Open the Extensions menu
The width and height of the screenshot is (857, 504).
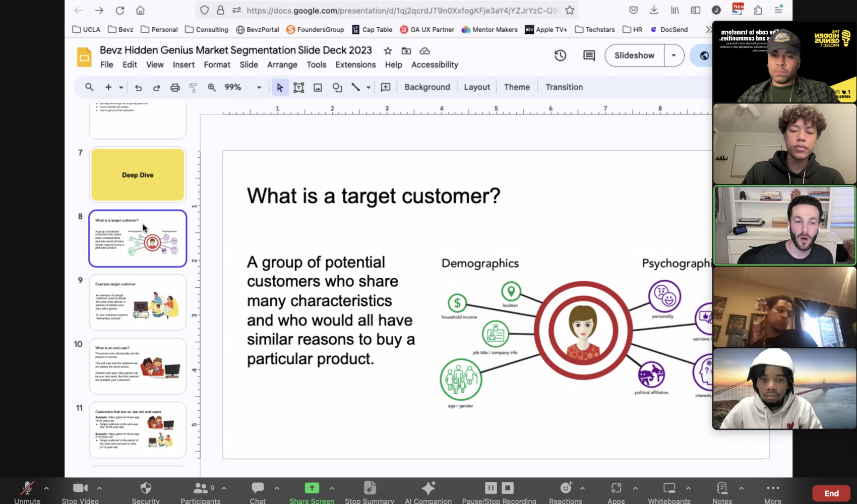(355, 65)
